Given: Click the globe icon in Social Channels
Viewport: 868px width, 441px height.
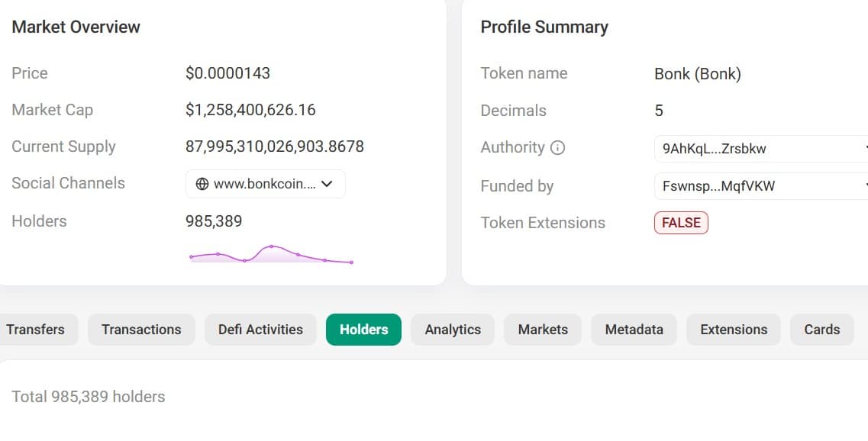Looking at the screenshot, I should coord(202,184).
